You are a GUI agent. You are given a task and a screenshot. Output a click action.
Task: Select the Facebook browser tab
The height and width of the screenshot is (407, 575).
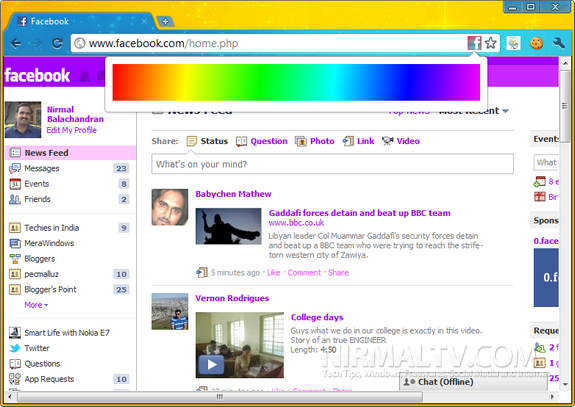(x=81, y=21)
